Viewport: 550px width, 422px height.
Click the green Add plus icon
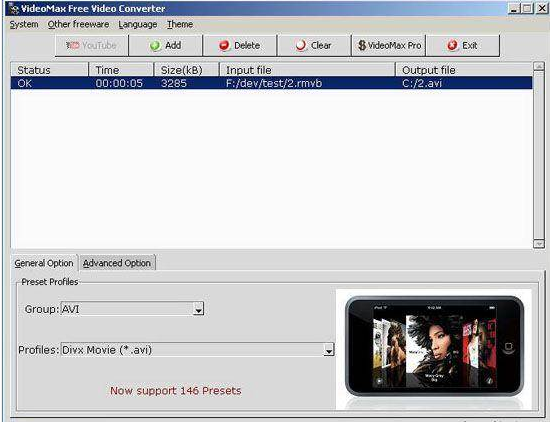(x=155, y=46)
